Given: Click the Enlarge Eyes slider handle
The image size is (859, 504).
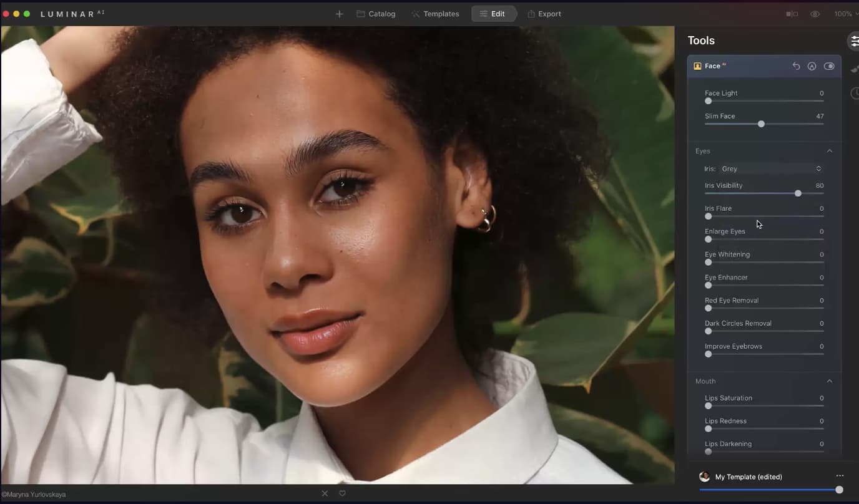Looking at the screenshot, I should [x=708, y=240].
